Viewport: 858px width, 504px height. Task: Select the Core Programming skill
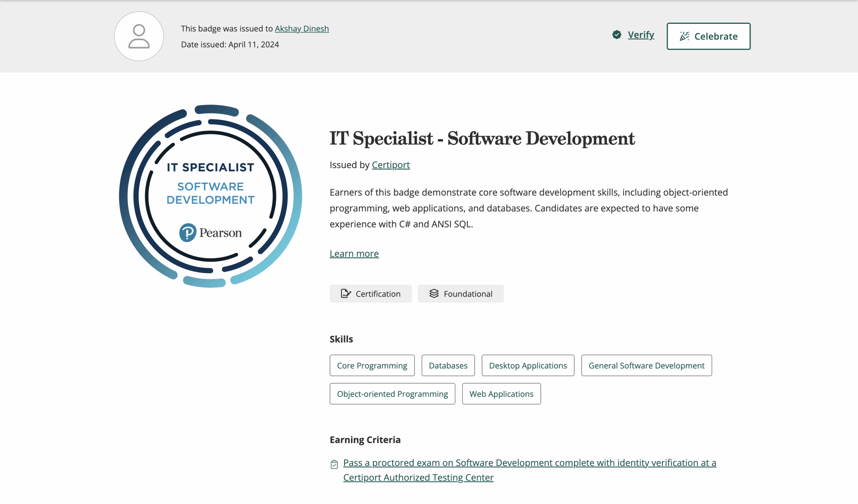[x=372, y=365]
